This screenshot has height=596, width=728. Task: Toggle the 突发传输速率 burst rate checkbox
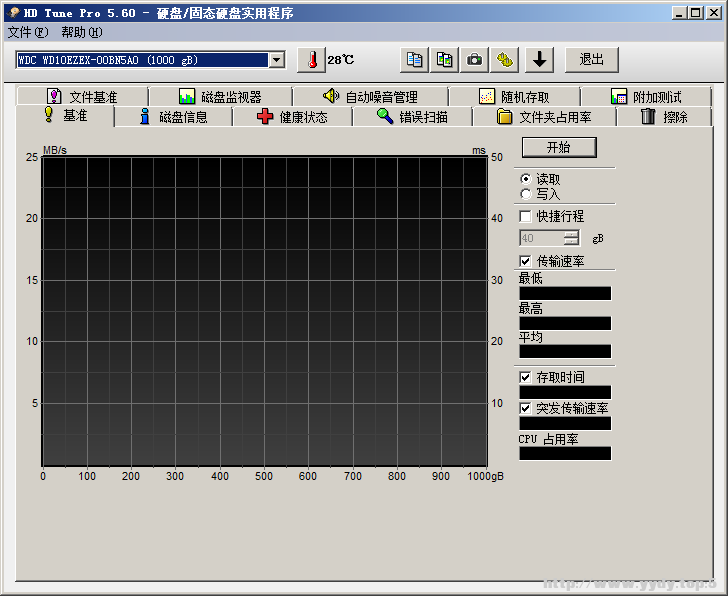(525, 408)
